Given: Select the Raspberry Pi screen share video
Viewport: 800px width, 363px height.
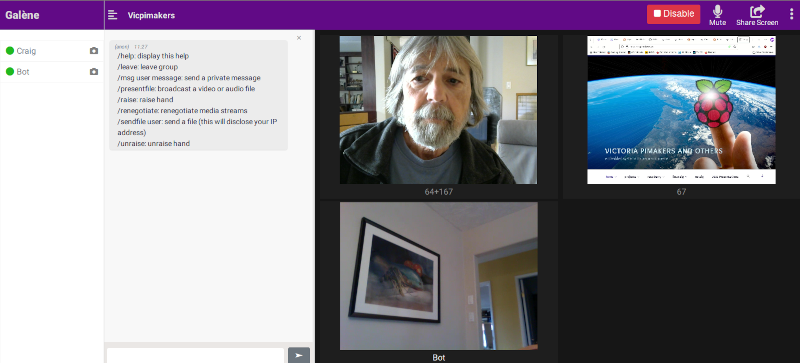Looking at the screenshot, I should (x=682, y=110).
